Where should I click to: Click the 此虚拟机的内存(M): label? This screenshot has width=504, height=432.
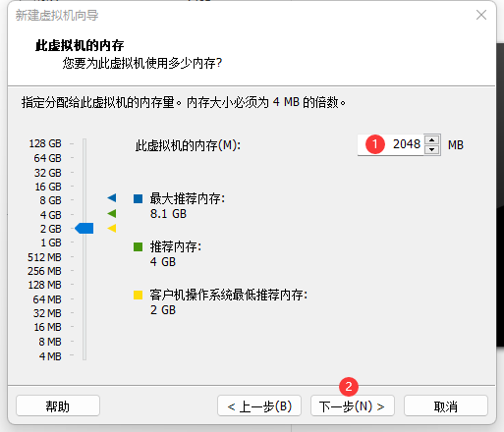(188, 145)
